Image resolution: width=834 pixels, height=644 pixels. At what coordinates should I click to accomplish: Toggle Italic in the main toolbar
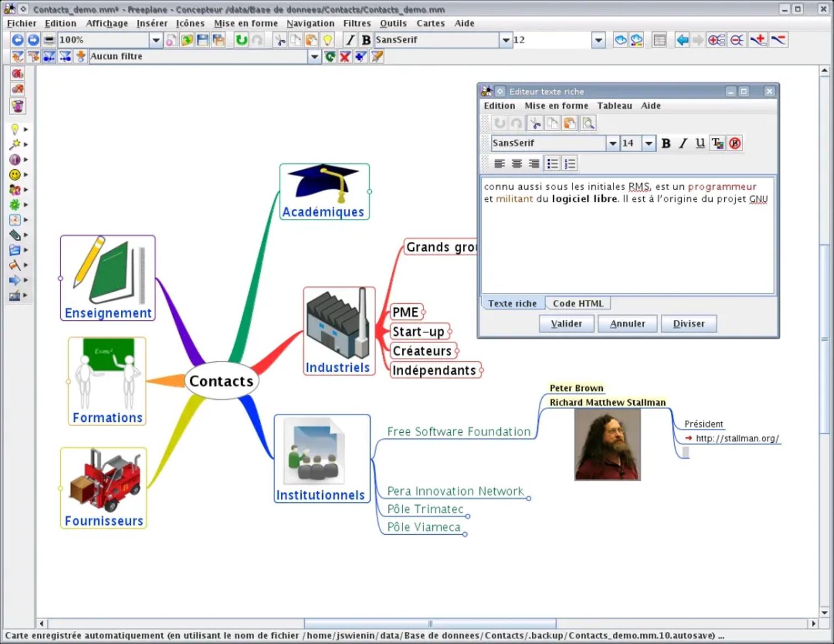[350, 40]
